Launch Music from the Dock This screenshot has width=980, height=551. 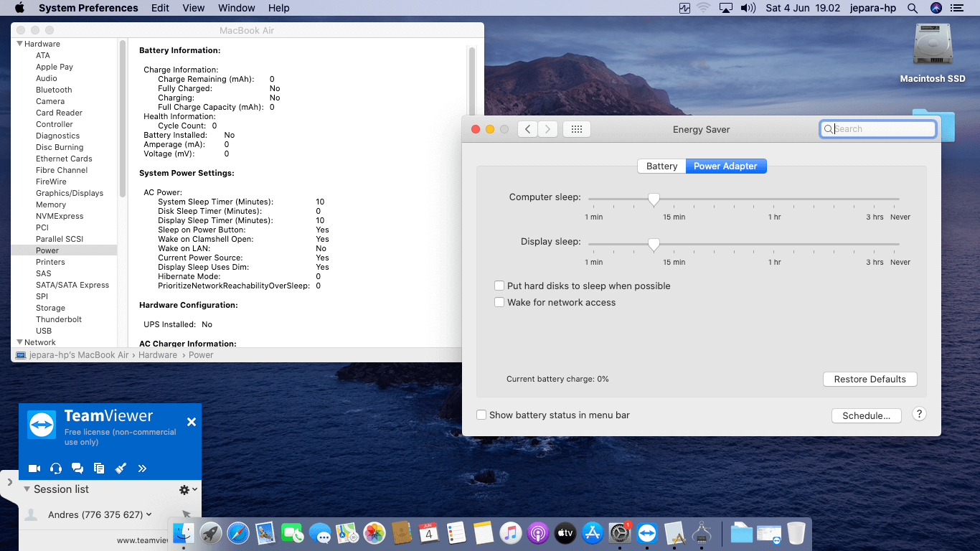coord(510,533)
